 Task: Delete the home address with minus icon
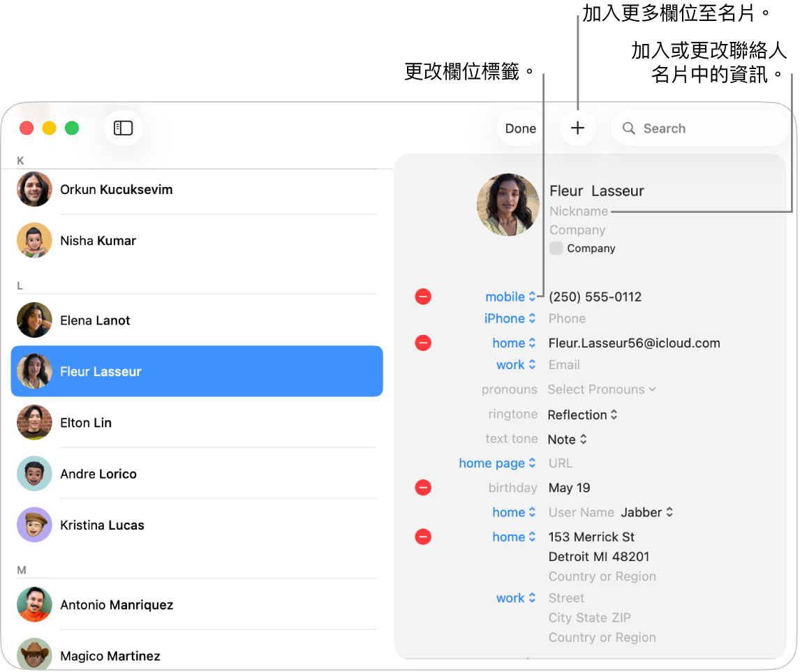423,537
